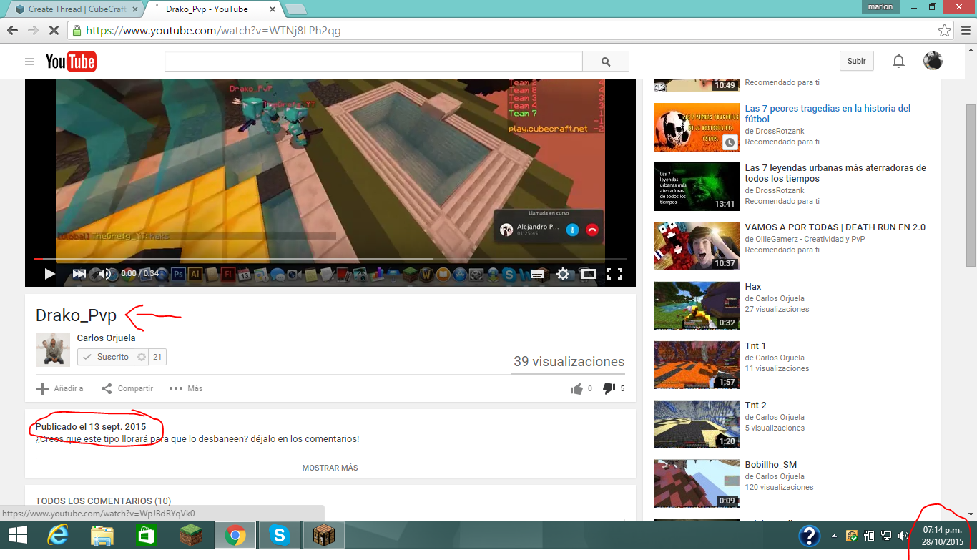Open system volume tray icon
The height and width of the screenshot is (560, 977).
903,535
